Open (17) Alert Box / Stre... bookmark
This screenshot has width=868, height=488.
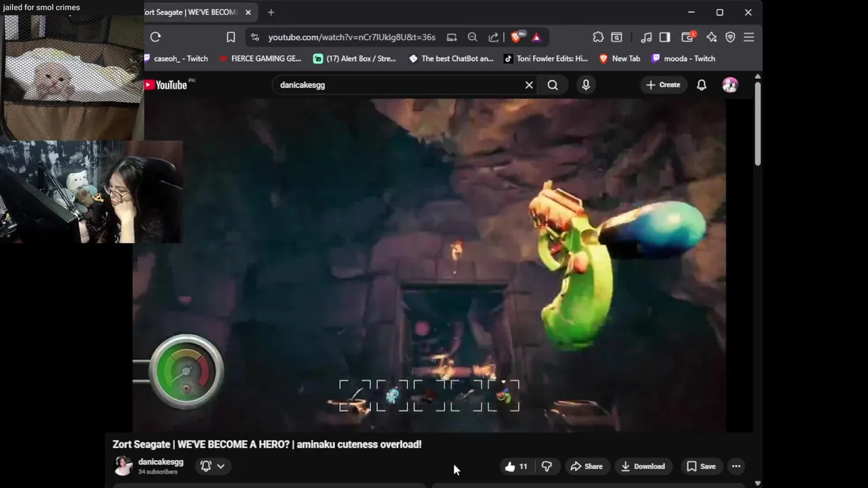pos(355,58)
